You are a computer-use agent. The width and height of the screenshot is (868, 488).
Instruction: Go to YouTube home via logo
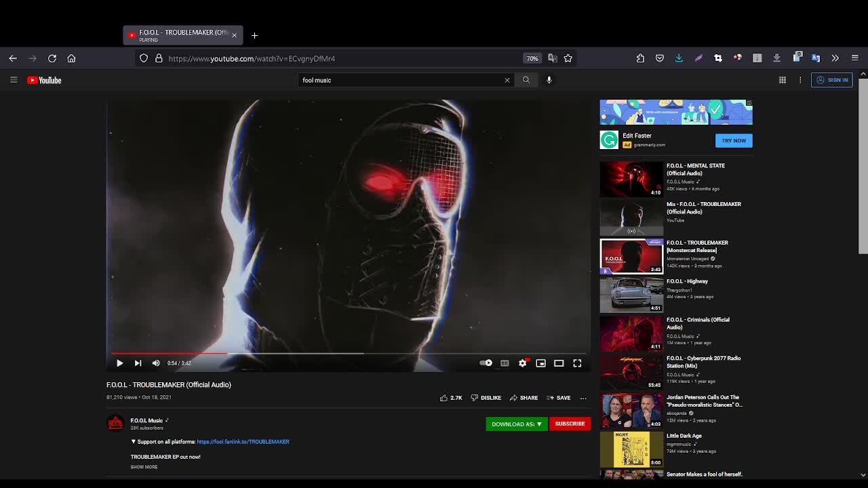(44, 80)
